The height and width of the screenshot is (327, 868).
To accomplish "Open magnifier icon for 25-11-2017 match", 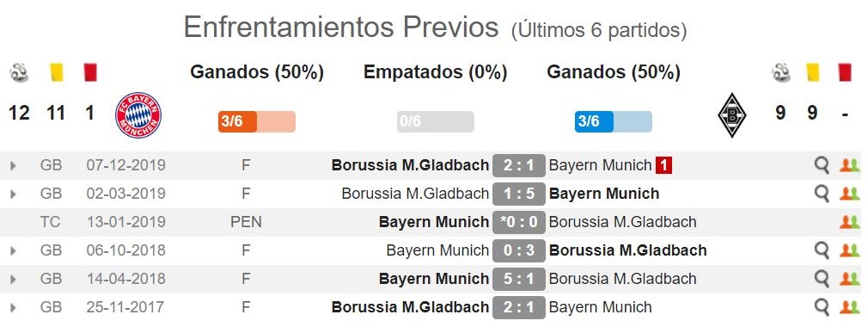I will tap(822, 306).
